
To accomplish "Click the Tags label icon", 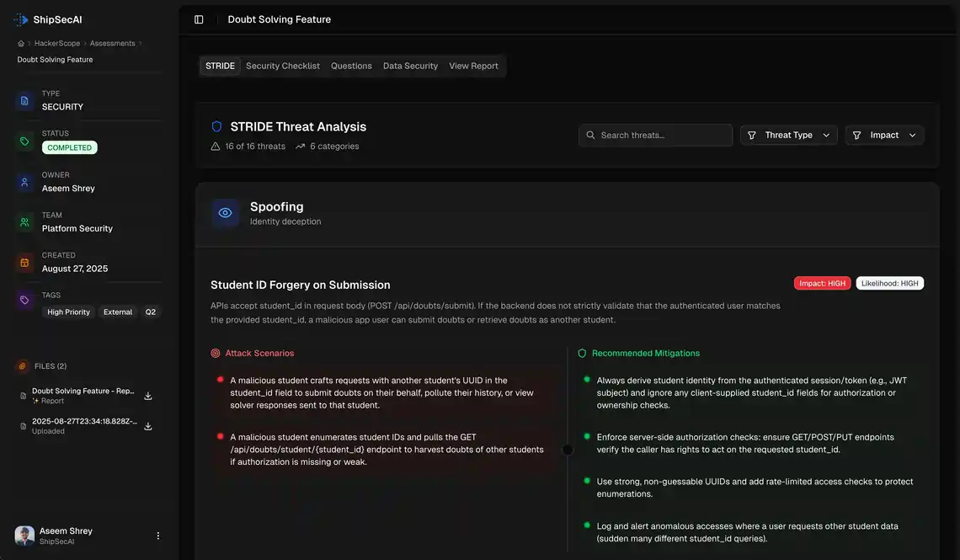I will tap(24, 300).
